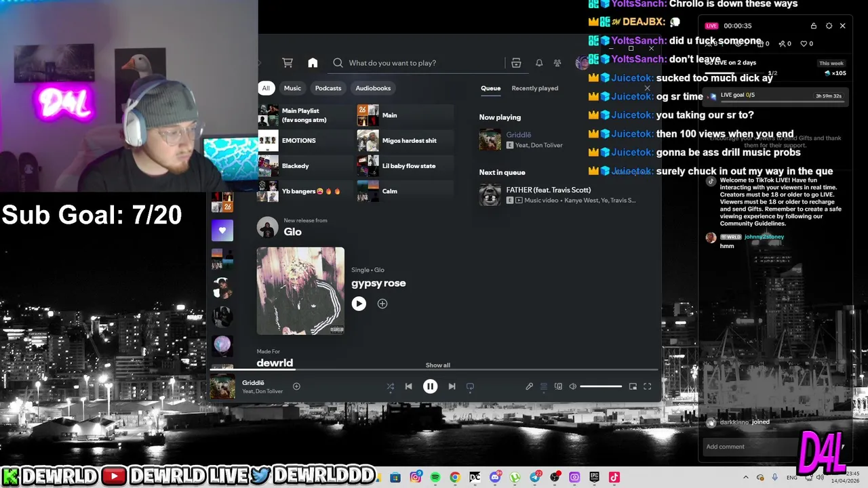Open the miniplayer icon

[x=633, y=386]
